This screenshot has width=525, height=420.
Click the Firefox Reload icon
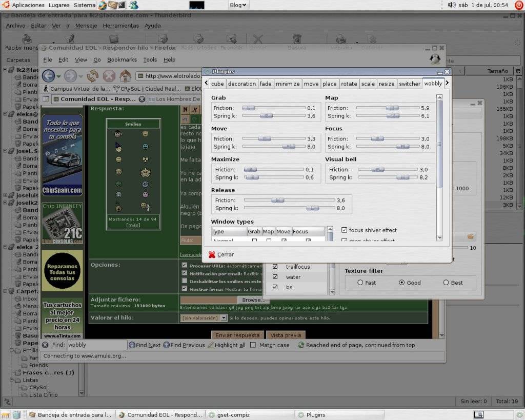[x=92, y=76]
